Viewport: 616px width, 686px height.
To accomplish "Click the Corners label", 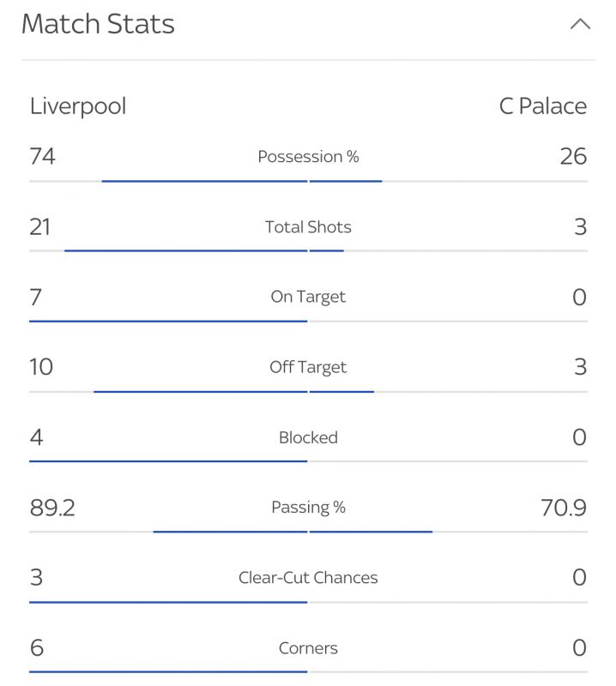I will tap(308, 648).
